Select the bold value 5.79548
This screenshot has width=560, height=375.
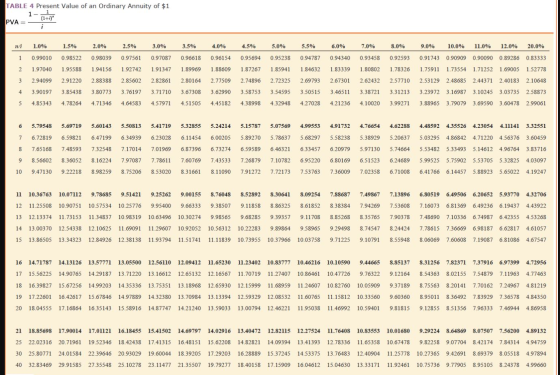coord(42,126)
